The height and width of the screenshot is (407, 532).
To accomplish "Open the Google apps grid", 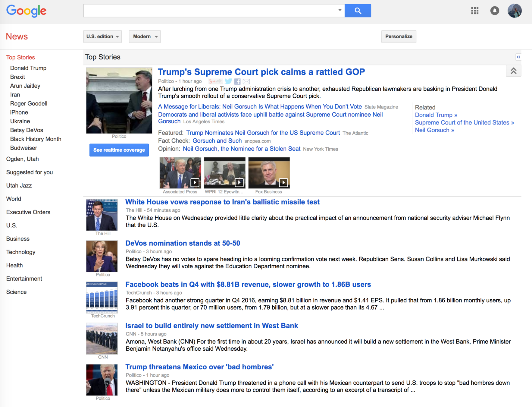I will click(x=475, y=11).
